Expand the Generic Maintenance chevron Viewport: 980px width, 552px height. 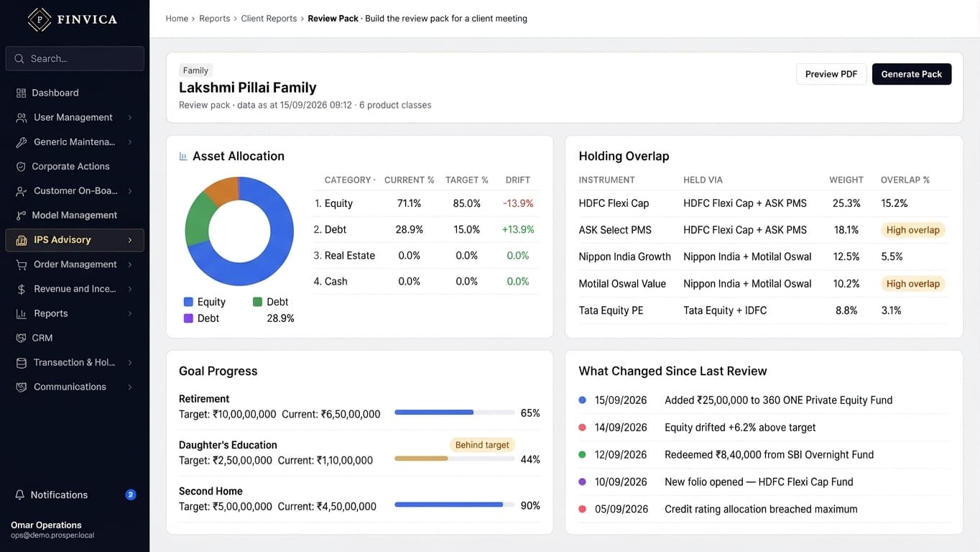tap(130, 142)
